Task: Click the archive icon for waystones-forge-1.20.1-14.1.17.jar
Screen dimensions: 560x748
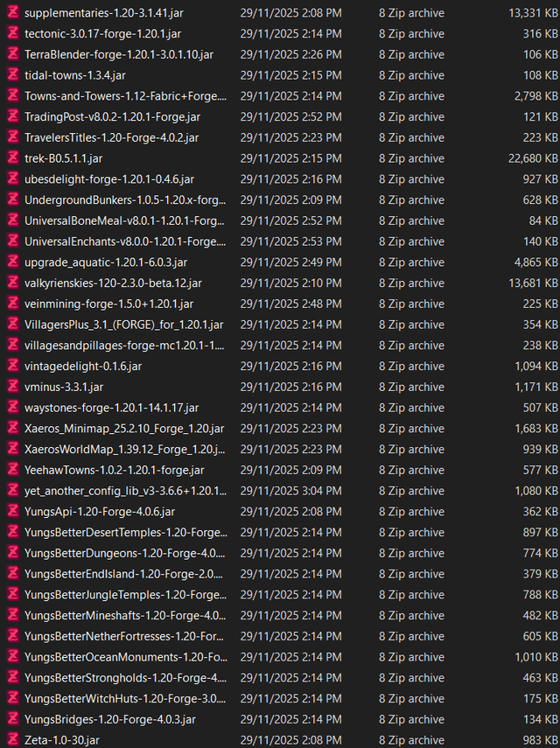Action: tap(13, 408)
